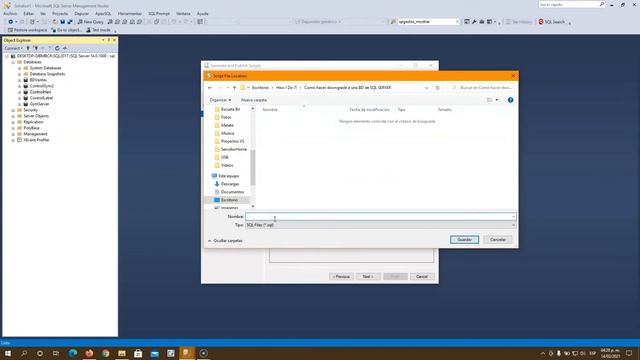This screenshot has width=640, height=360.
Task: Click the Nombre file name field
Action: 380,217
